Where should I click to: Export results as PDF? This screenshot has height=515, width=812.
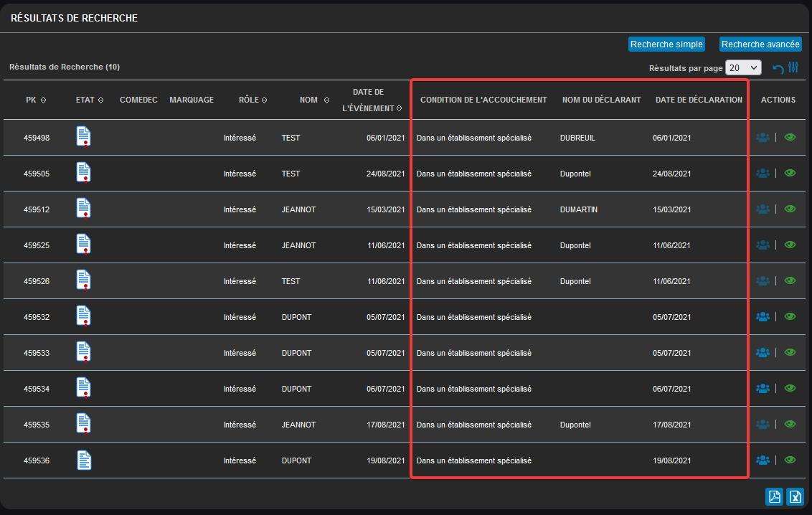[x=774, y=496]
